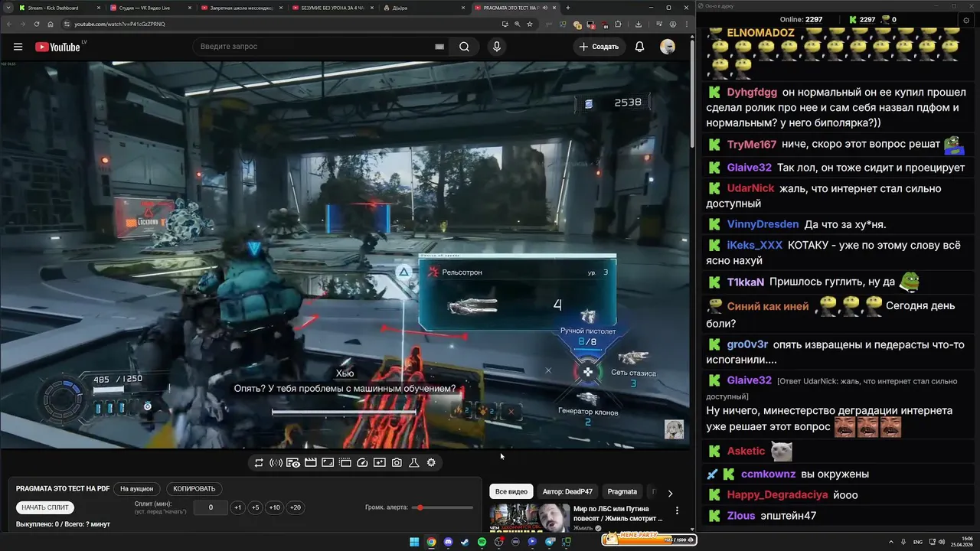Click username TryMe167 in chat
Viewport: 980px width, 551px height.
[x=752, y=145]
